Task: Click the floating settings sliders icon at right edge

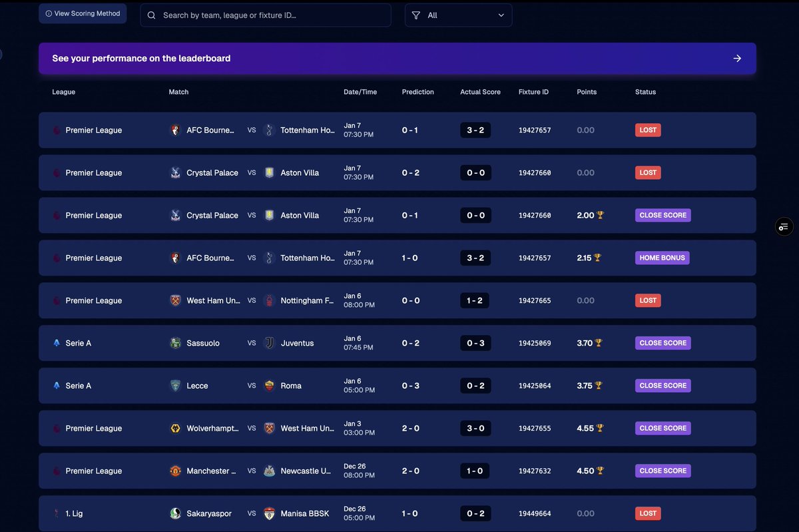Action: coord(784,227)
